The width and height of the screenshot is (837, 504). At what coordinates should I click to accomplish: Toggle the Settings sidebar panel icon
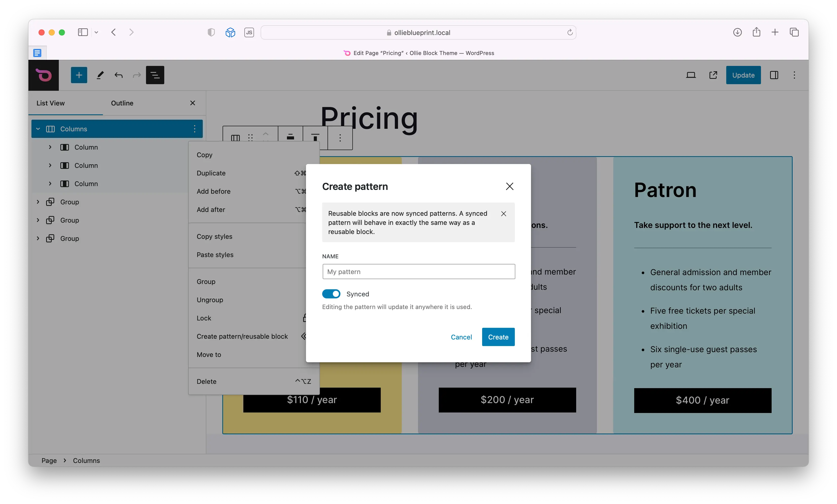(x=774, y=75)
